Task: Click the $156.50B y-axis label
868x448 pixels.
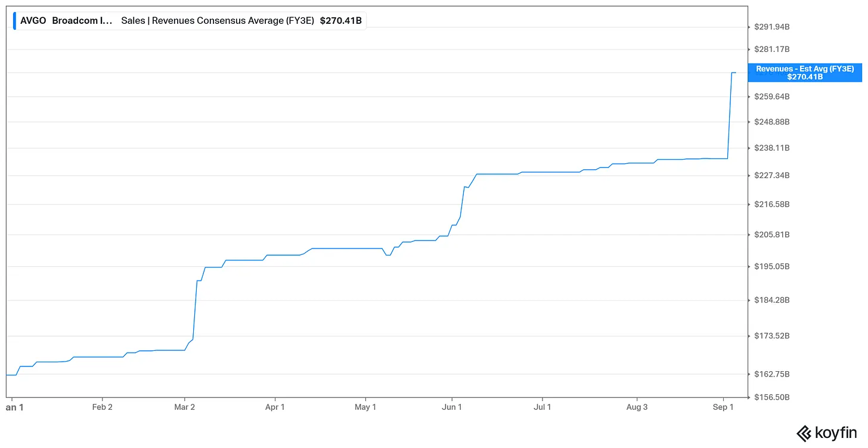Action: (772, 397)
